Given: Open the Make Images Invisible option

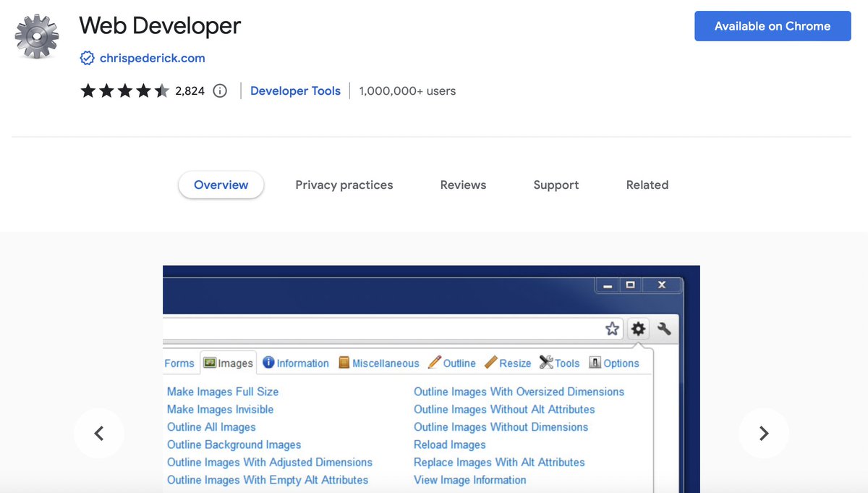Looking at the screenshot, I should click(220, 409).
